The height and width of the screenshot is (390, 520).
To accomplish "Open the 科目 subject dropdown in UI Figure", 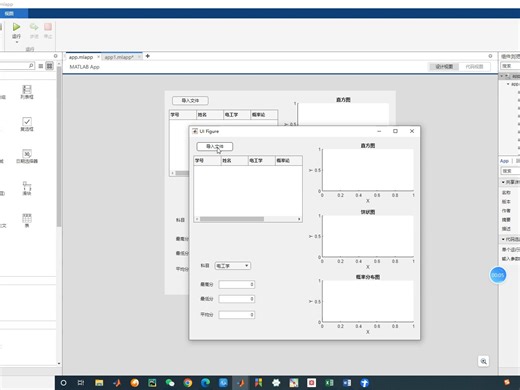I will click(233, 266).
